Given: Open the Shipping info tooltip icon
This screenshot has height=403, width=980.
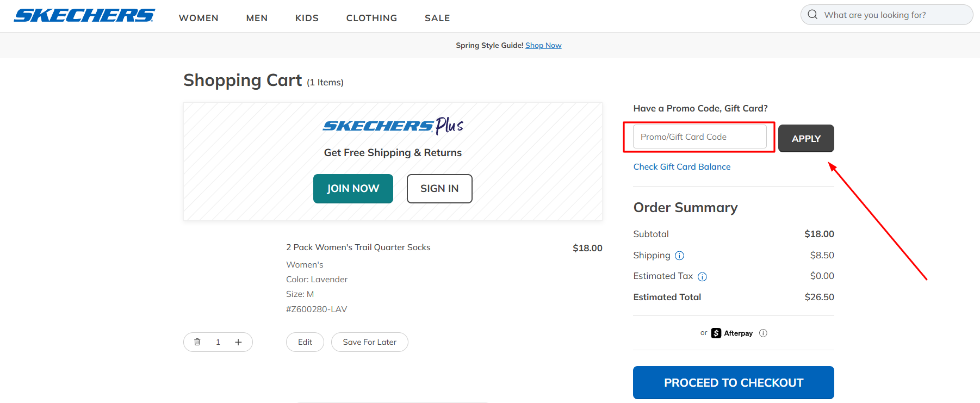Looking at the screenshot, I should click(680, 255).
